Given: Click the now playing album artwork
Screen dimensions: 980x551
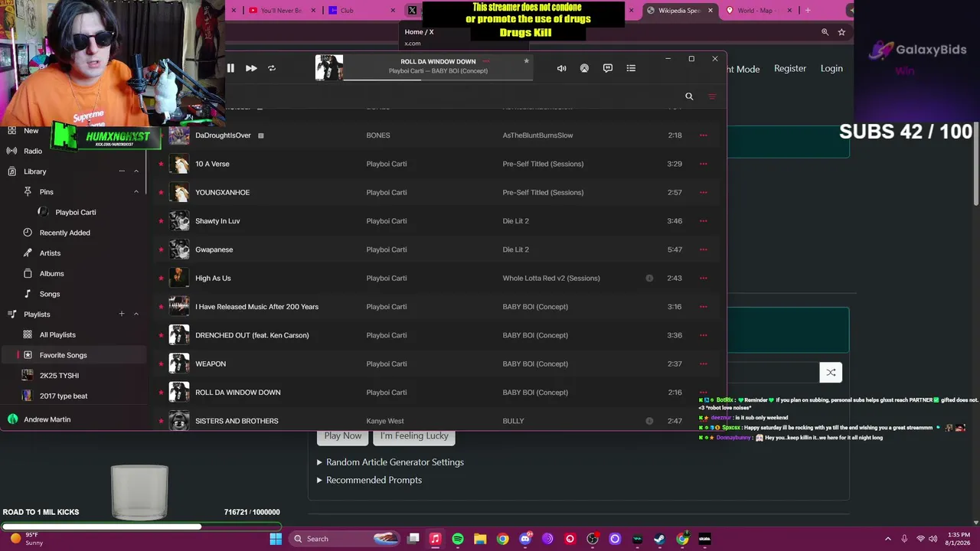Looking at the screenshot, I should [329, 67].
